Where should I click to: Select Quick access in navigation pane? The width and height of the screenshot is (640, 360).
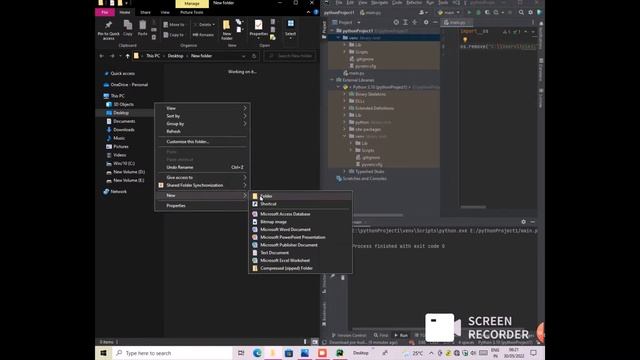pos(122,73)
